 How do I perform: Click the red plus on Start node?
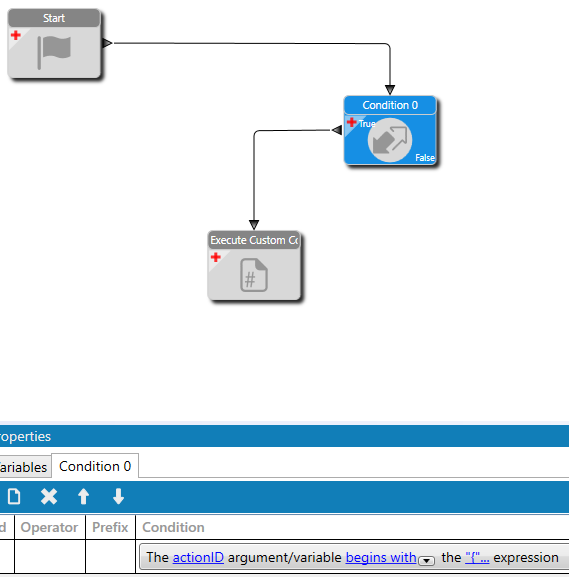[15, 35]
